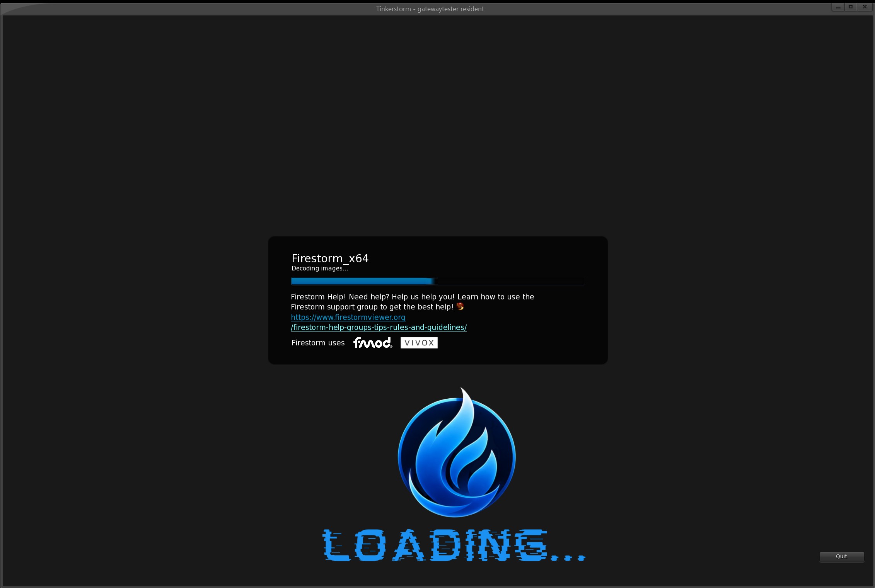Click the small emoji after 'best help!'
This screenshot has width=875, height=588.
pyautogui.click(x=460, y=307)
